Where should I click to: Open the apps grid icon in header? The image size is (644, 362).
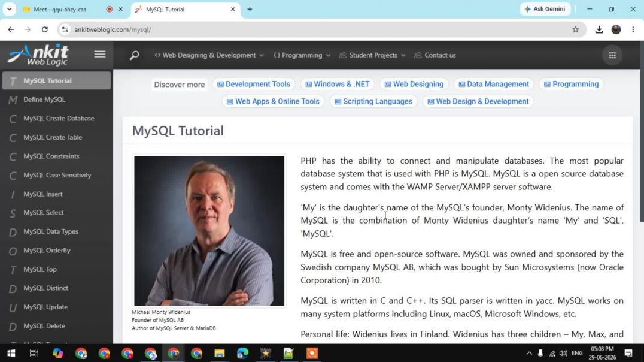pos(612,55)
